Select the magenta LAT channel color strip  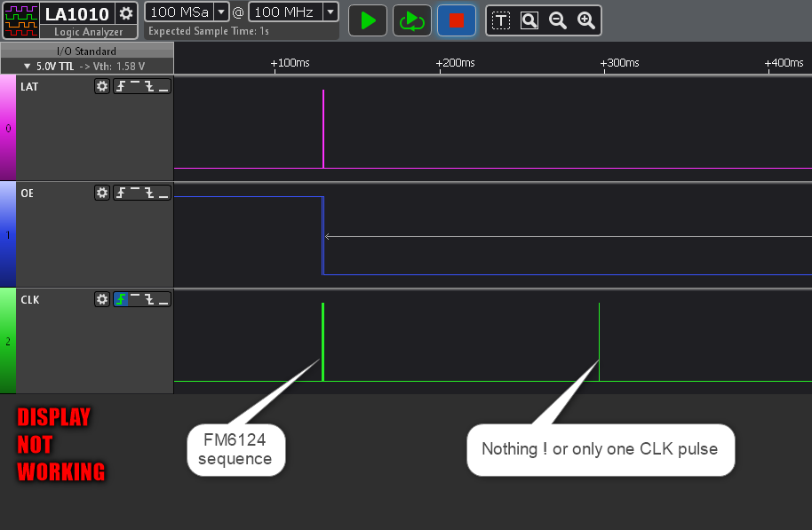[7, 129]
